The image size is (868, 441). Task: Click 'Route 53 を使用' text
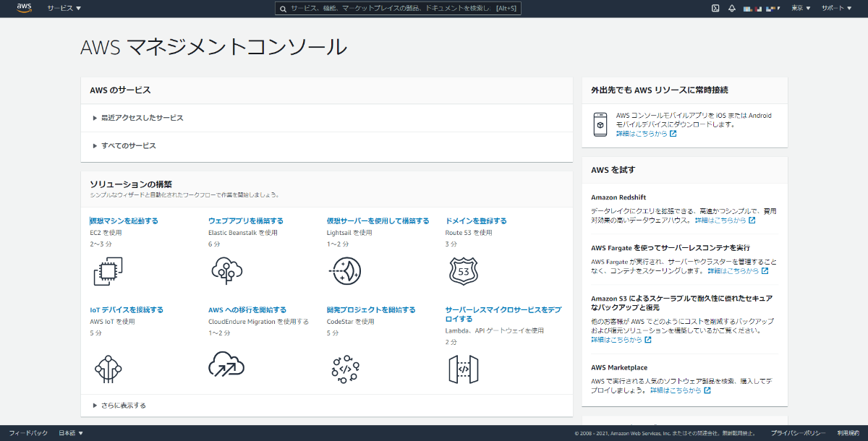469,233
